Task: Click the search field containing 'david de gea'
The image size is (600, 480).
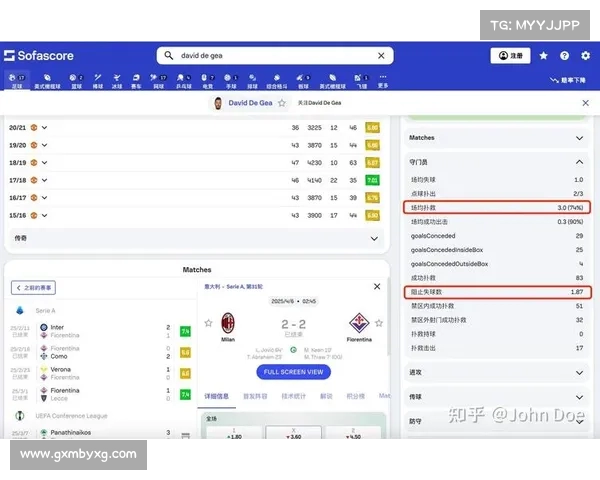Action: pyautogui.click(x=275, y=56)
